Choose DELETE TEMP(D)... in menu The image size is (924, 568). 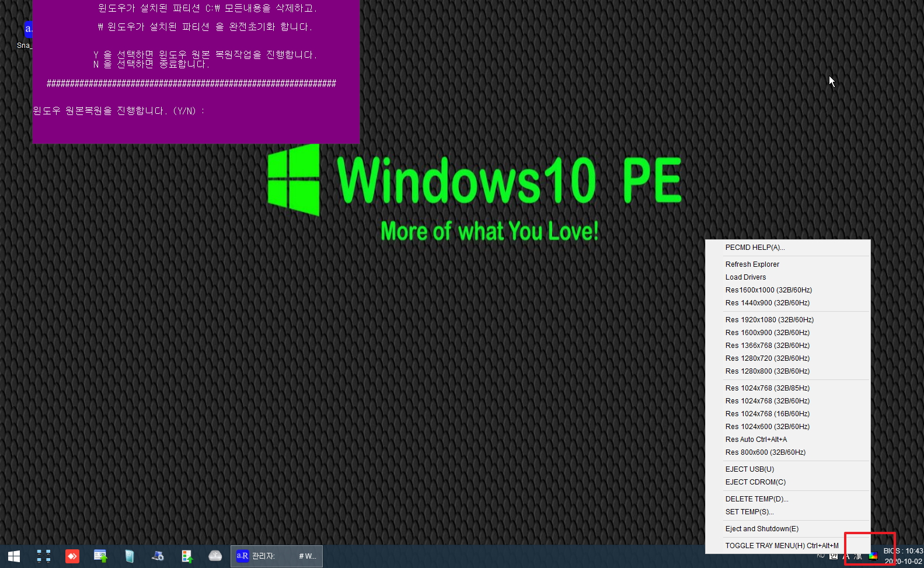[788, 499]
